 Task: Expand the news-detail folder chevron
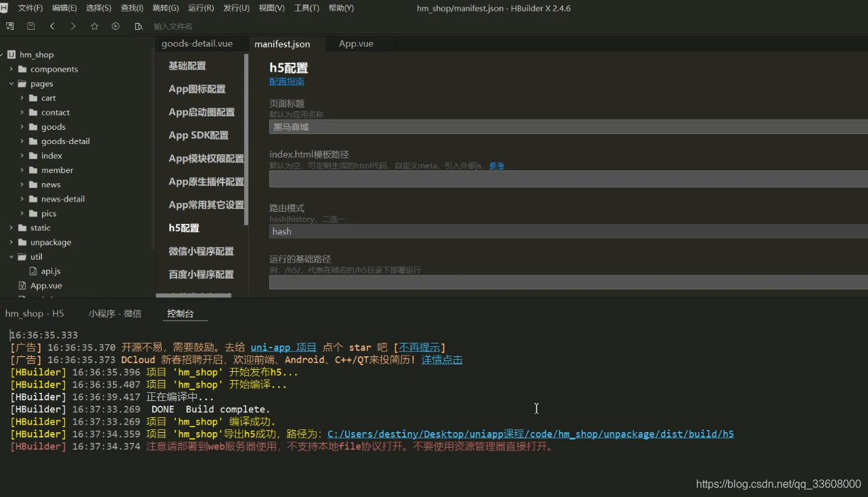(22, 199)
